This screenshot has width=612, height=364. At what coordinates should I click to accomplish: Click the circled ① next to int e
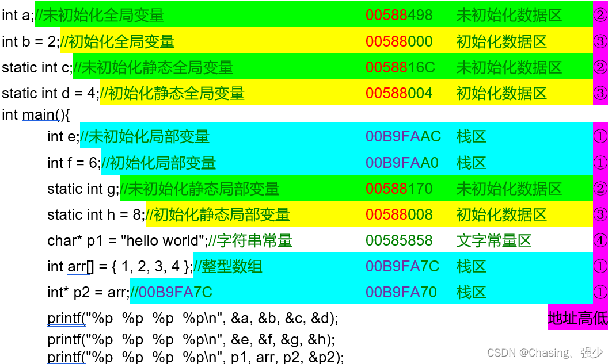pyautogui.click(x=601, y=137)
